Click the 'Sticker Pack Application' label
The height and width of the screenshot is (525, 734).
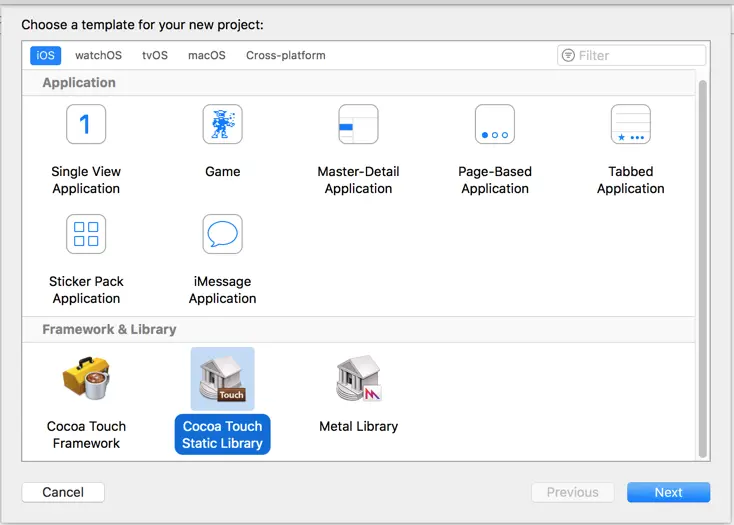click(86, 290)
